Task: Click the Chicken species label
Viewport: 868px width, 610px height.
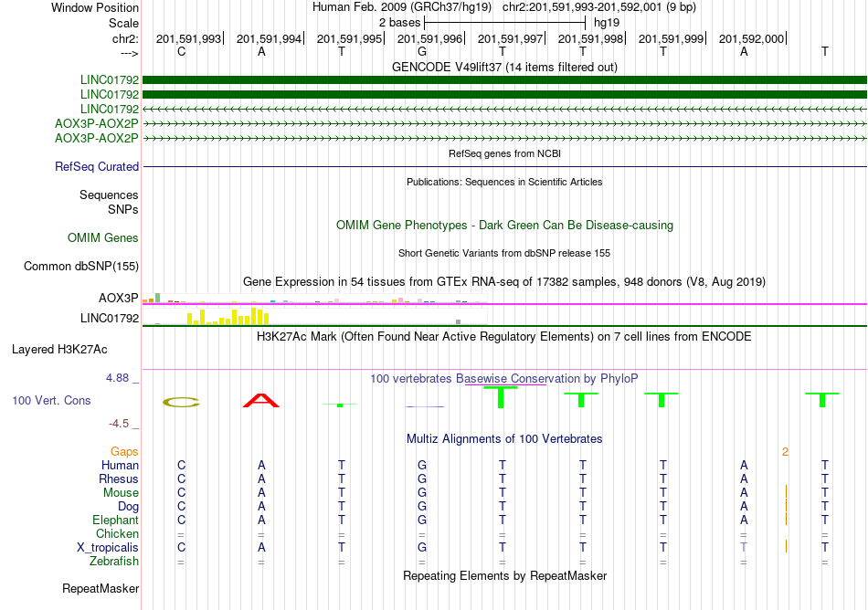Action: click(x=117, y=533)
